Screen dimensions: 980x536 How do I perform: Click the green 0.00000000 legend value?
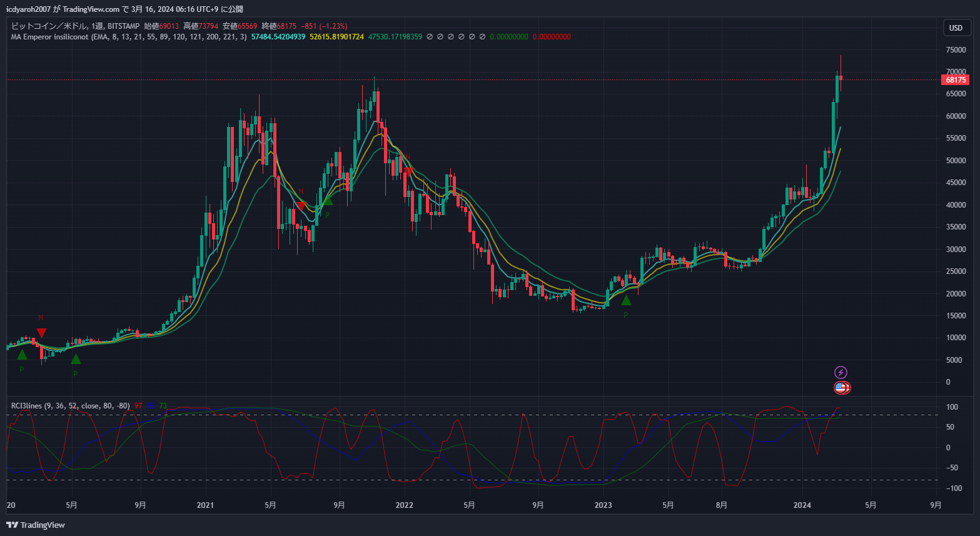509,37
